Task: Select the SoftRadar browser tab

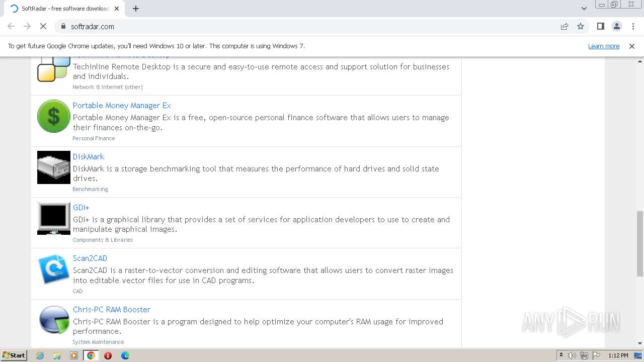Action: 65,9
